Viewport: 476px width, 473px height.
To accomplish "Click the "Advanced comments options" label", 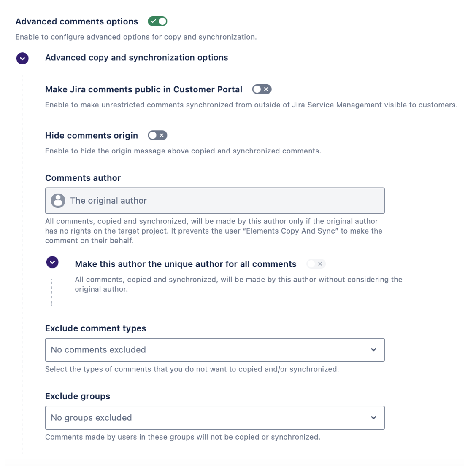I will (x=77, y=21).
